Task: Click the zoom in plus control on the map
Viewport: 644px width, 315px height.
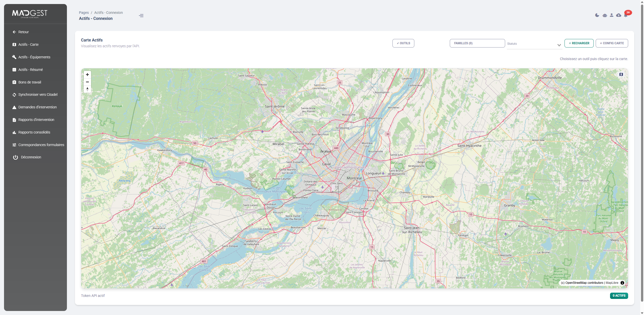Action: pyautogui.click(x=87, y=74)
